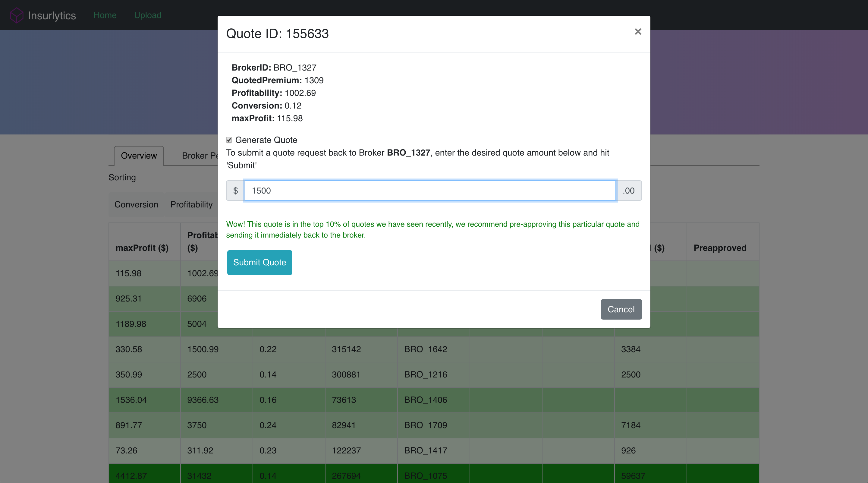Click the Insurlytics cube logo icon

(x=16, y=15)
